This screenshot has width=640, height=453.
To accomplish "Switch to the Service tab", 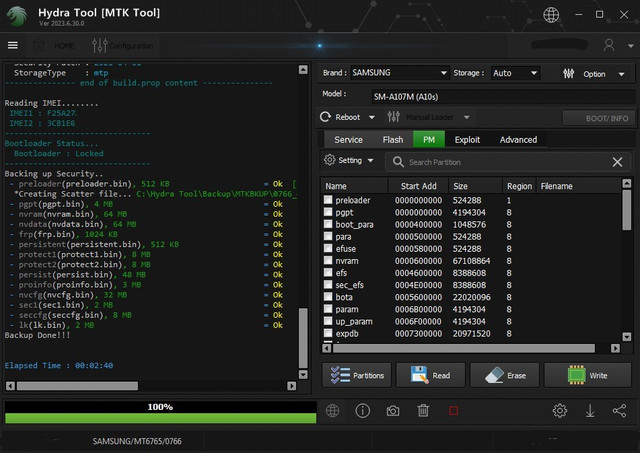I will (x=348, y=140).
